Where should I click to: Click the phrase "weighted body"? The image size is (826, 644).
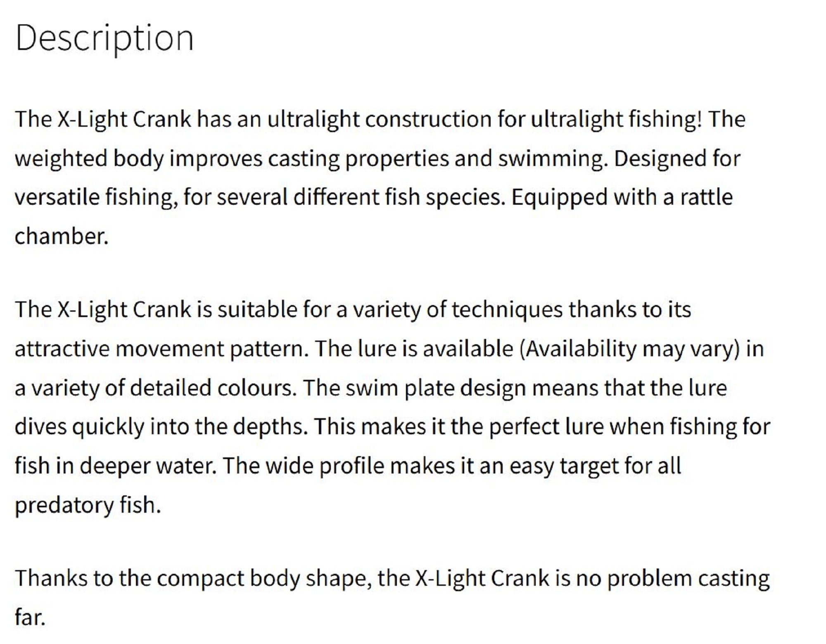pyautogui.click(x=89, y=159)
